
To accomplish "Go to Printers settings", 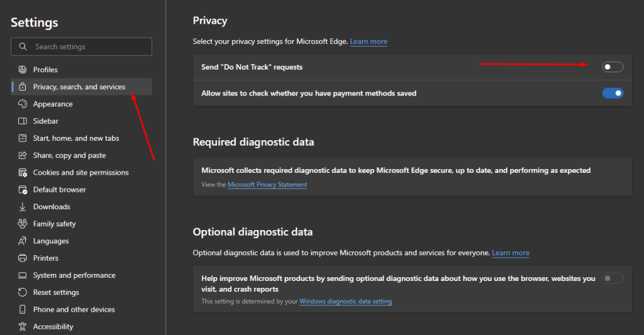I will click(81, 258).
